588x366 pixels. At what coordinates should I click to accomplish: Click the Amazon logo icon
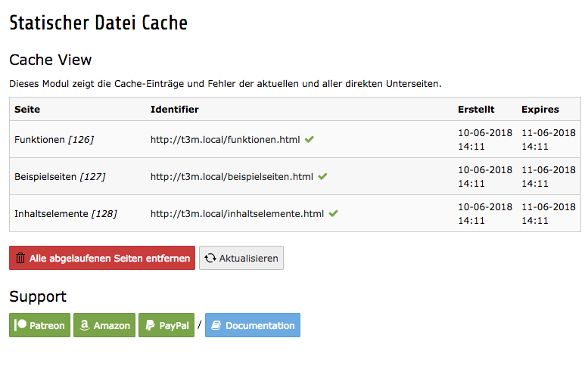tap(84, 325)
